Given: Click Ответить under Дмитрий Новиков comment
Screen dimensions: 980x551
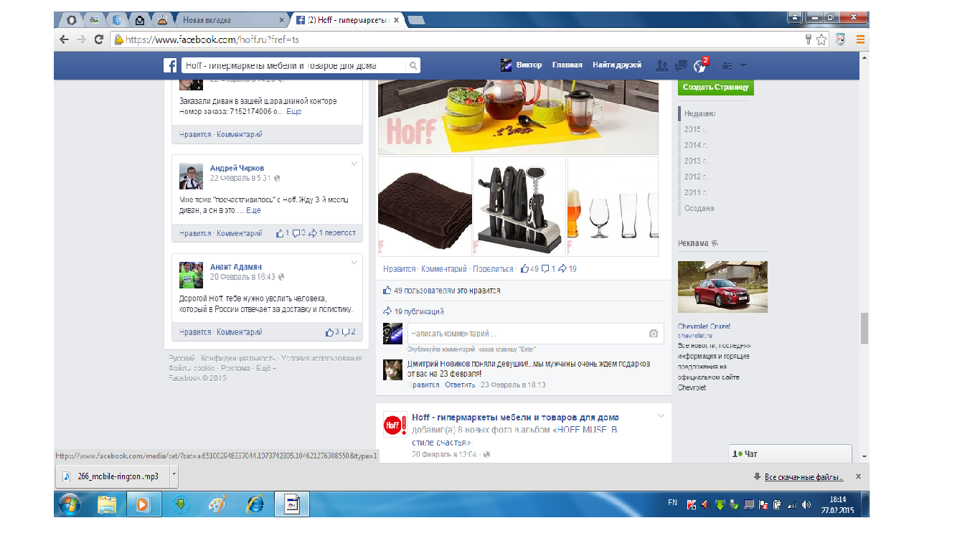Looking at the screenshot, I should click(x=460, y=385).
